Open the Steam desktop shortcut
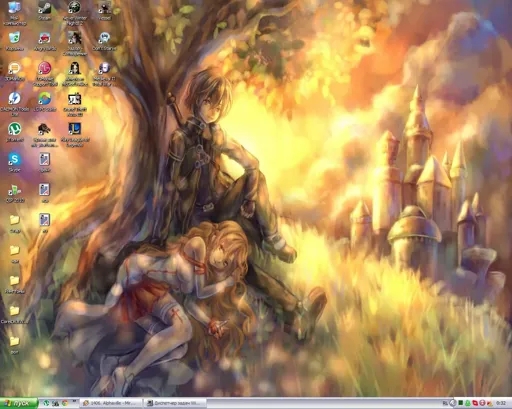512x409 pixels. pyautogui.click(x=44, y=11)
